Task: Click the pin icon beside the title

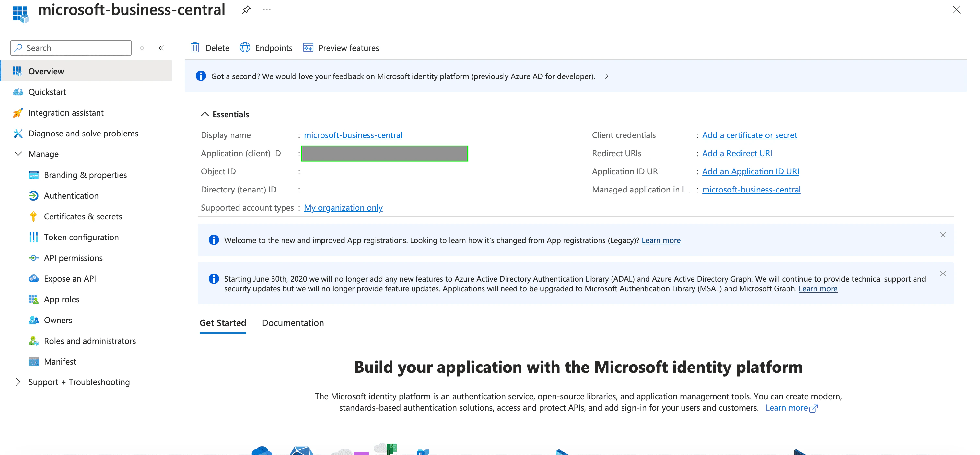Action: 246,10
